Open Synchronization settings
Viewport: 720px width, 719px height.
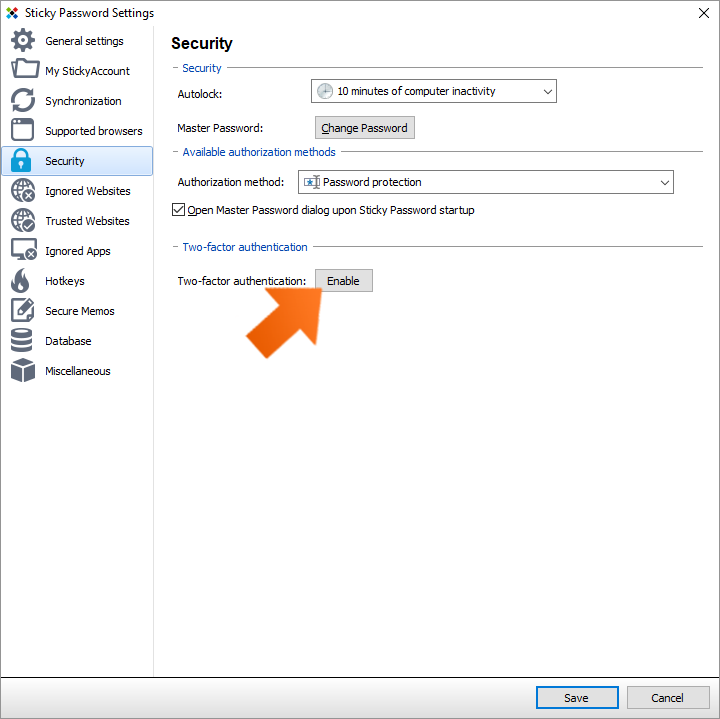tap(77, 101)
